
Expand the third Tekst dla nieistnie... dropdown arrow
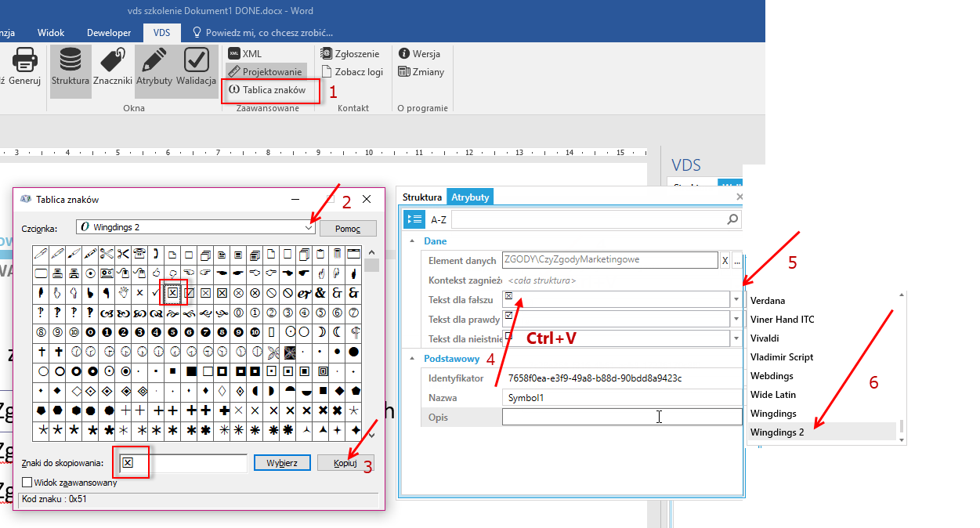[736, 338]
